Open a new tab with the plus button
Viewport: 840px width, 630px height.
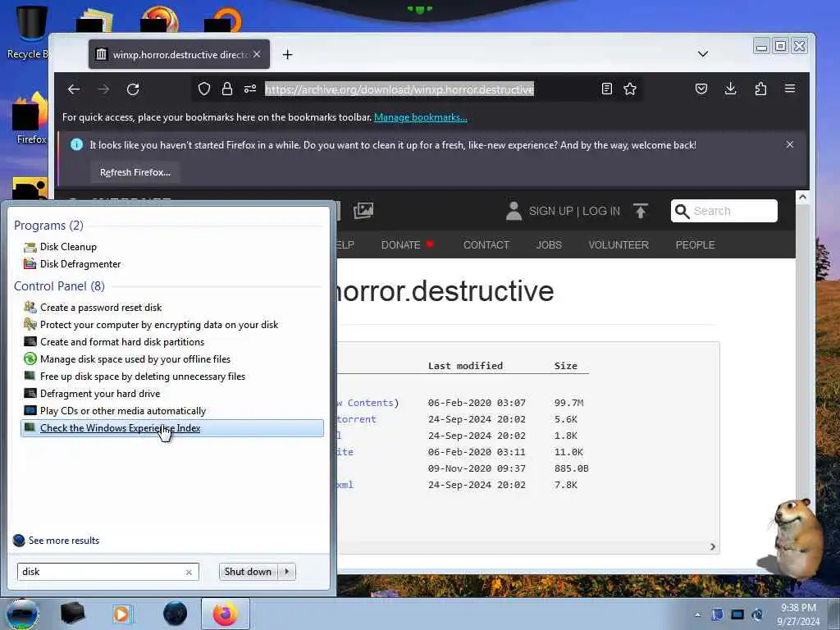tap(288, 55)
